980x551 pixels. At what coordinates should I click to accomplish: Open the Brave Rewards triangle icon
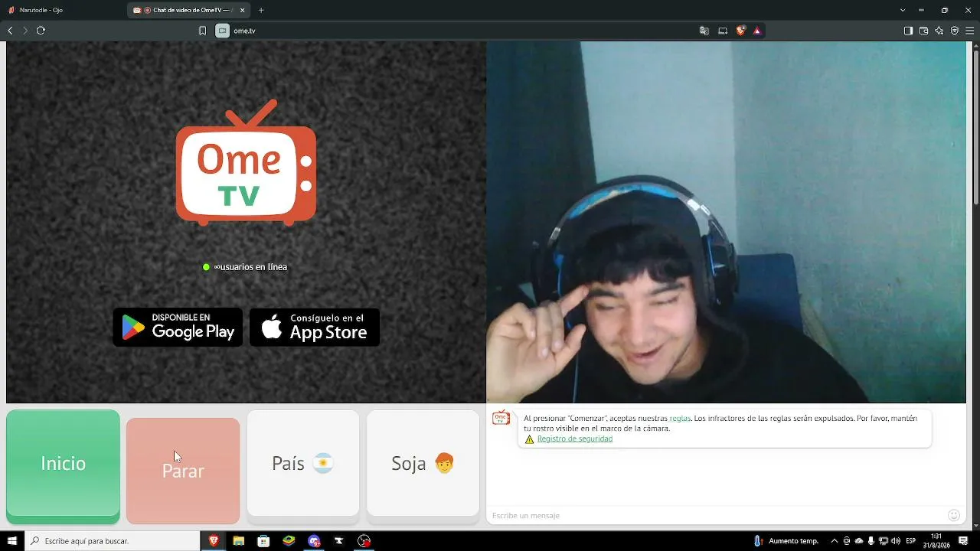[757, 31]
